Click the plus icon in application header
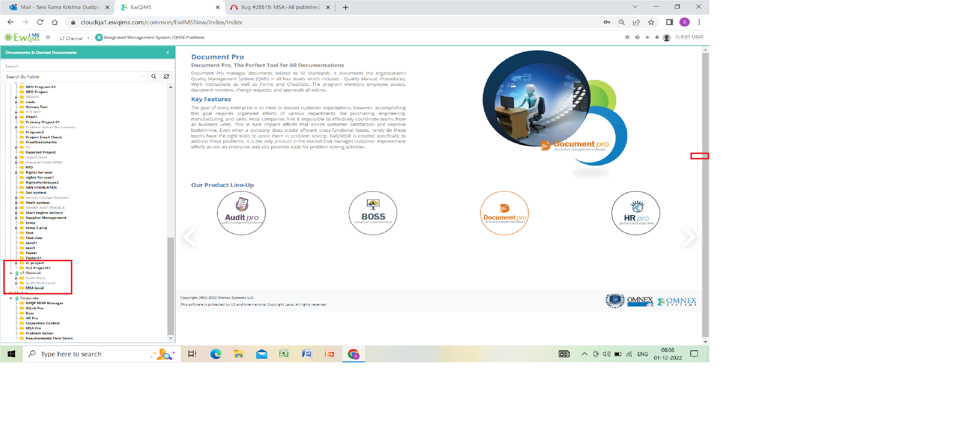 click(647, 37)
